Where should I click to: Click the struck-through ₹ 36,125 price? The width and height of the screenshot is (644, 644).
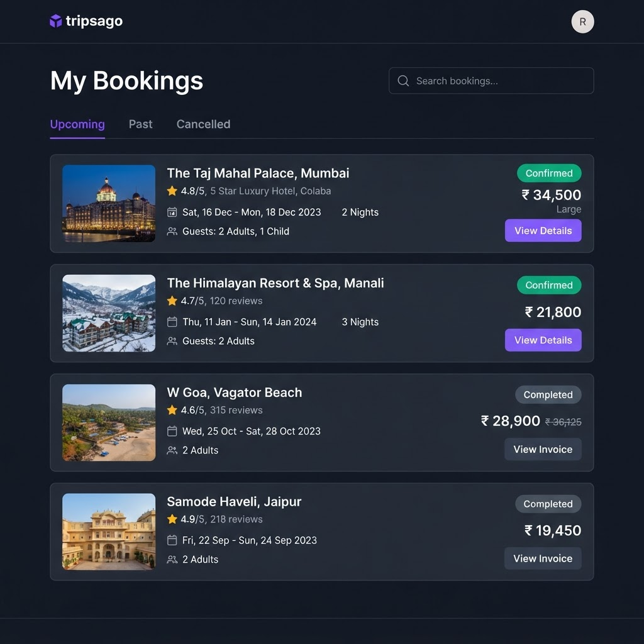563,422
